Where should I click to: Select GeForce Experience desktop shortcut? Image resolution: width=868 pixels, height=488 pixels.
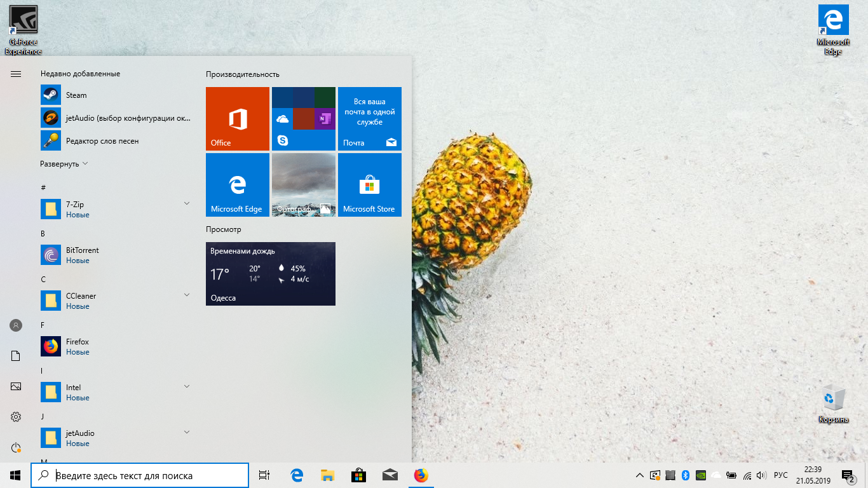point(24,30)
